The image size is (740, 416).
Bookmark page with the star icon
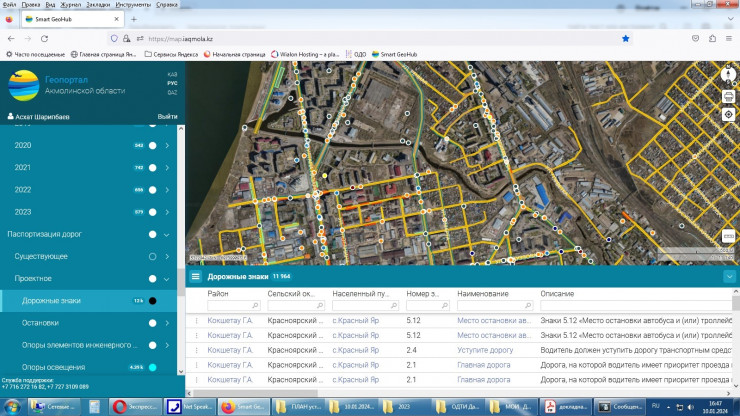tap(626, 38)
